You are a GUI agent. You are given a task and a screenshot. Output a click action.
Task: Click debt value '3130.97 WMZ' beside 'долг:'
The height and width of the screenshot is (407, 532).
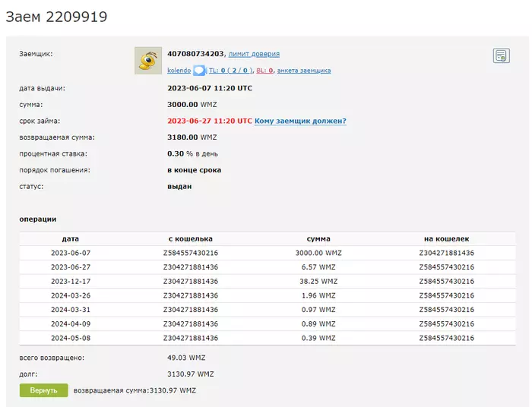(190, 374)
